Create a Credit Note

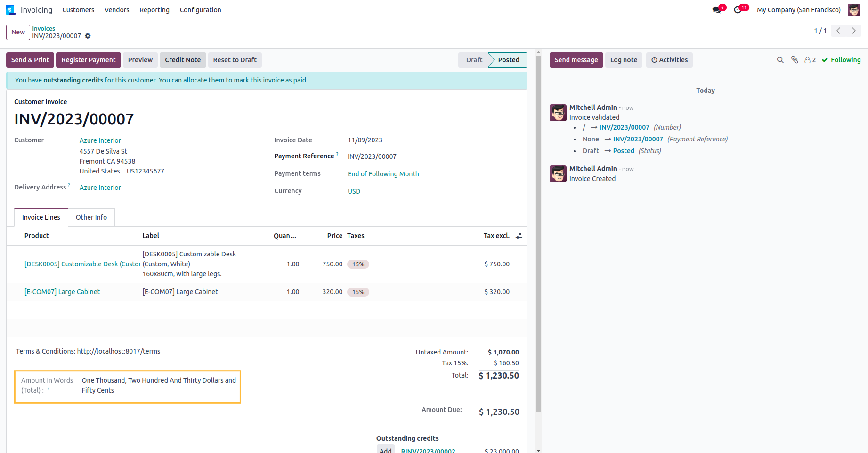[x=183, y=60]
